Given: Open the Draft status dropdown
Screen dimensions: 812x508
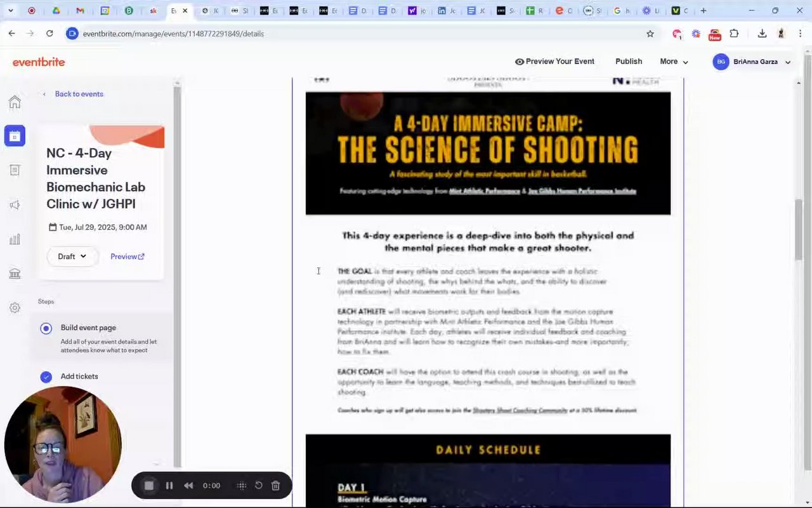Looking at the screenshot, I should [x=72, y=257].
